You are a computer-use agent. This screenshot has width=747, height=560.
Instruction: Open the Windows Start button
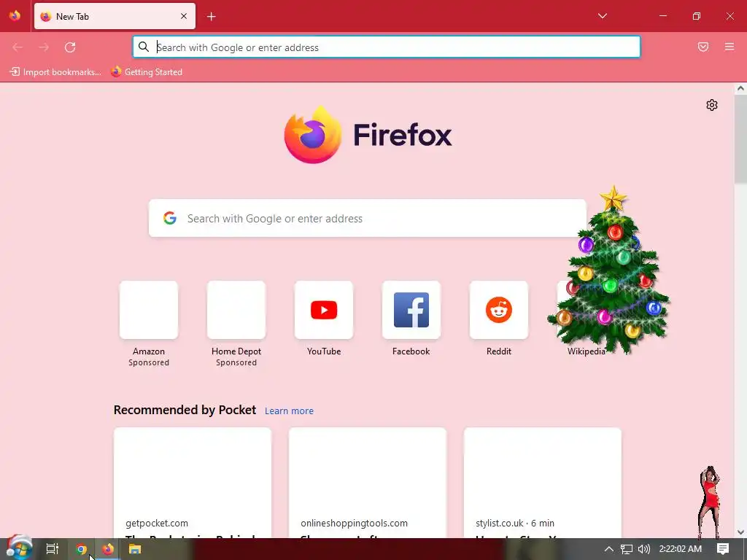click(20, 548)
